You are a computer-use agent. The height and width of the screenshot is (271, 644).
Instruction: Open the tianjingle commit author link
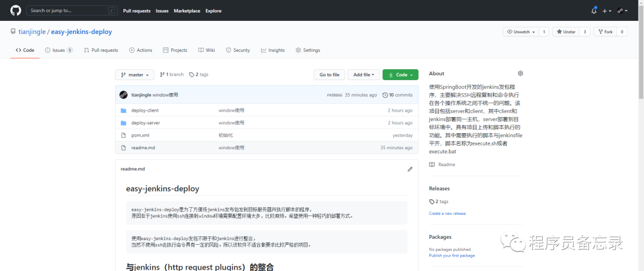(141, 95)
